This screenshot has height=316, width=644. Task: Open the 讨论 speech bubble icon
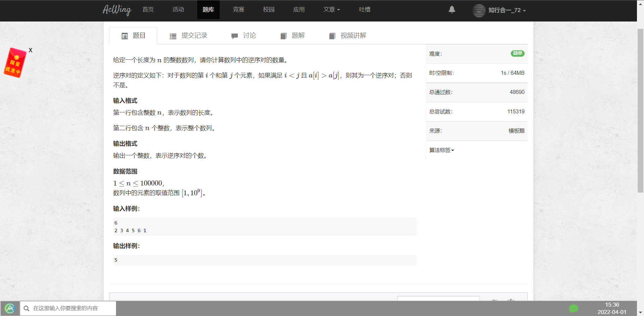[234, 36]
